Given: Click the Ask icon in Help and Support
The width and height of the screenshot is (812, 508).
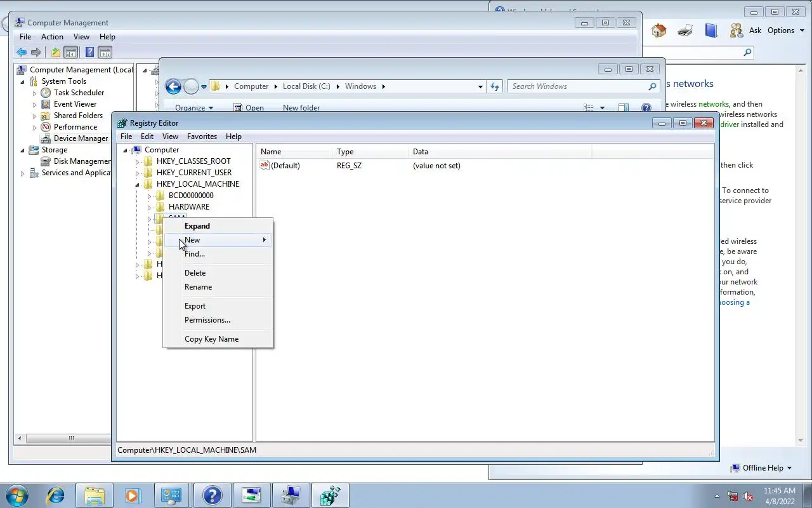Looking at the screenshot, I should 737,30.
